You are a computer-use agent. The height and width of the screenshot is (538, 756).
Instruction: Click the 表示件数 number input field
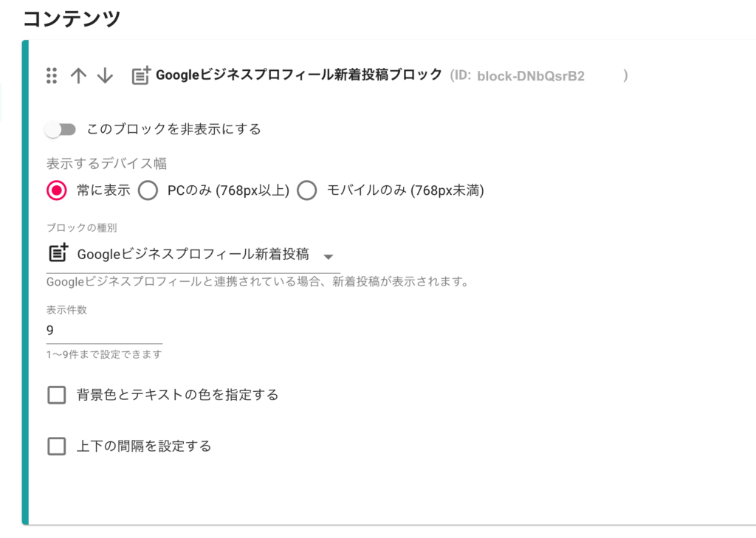pyautogui.click(x=104, y=330)
